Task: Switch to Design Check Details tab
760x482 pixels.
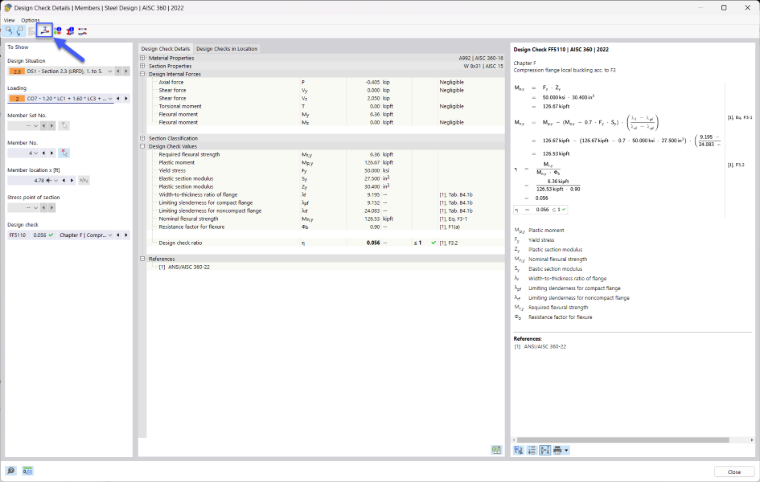Action: pyautogui.click(x=166, y=49)
